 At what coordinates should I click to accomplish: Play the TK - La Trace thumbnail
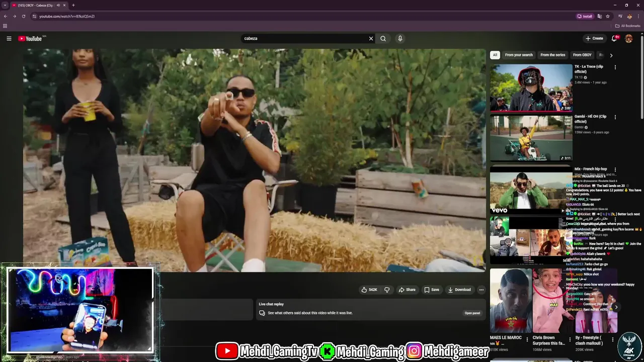pyautogui.click(x=531, y=87)
